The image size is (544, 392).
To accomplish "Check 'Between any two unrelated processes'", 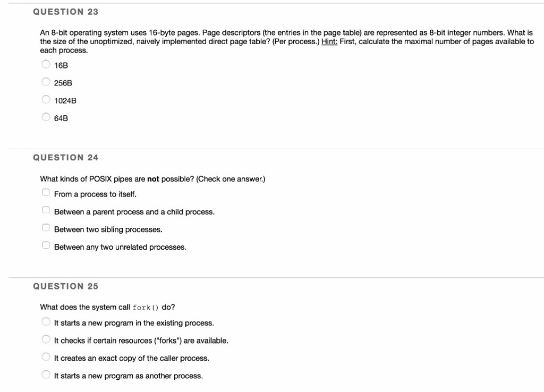I will coord(46,245).
